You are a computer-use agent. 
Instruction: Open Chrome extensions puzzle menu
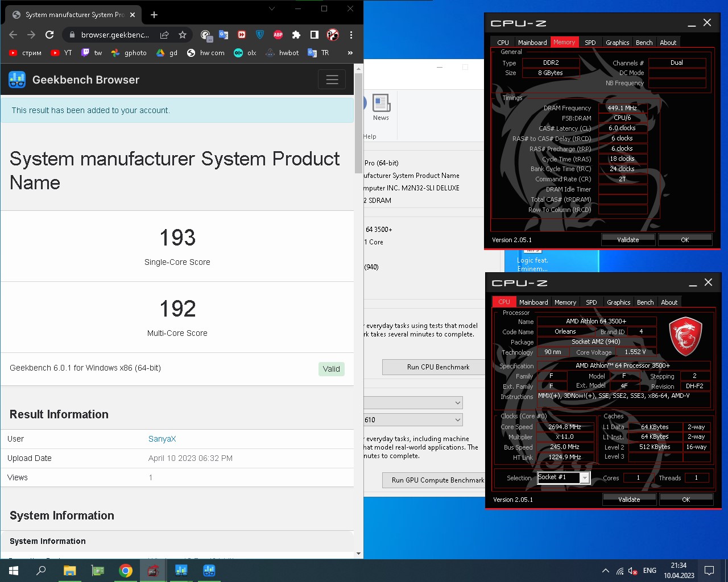pyautogui.click(x=296, y=35)
